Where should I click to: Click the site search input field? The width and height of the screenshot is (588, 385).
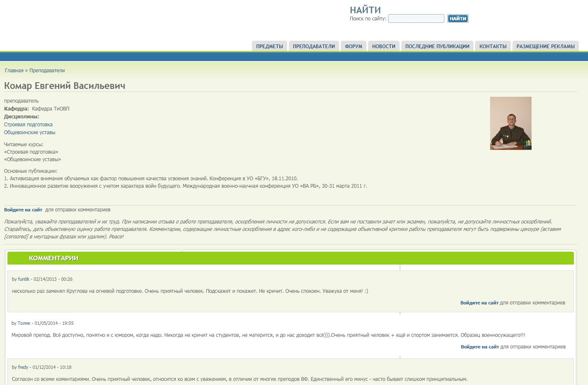click(x=416, y=18)
